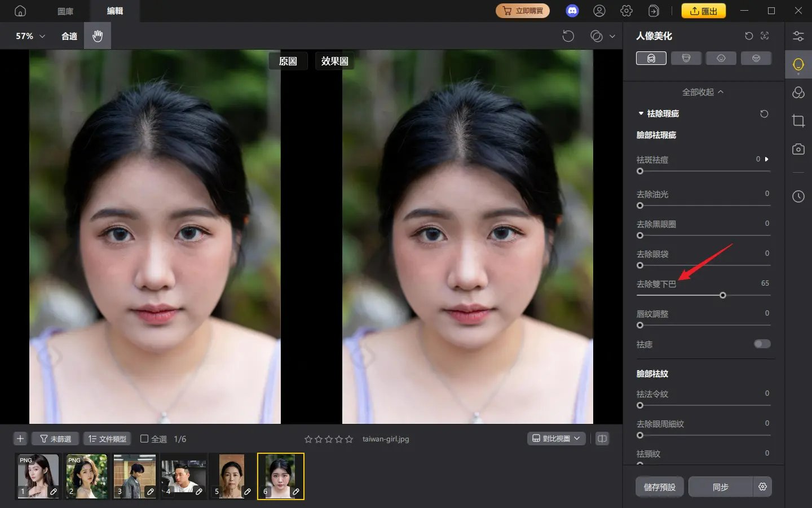Click the 立即購買 purchase button
Screen dimensions: 812x508
pos(523,10)
